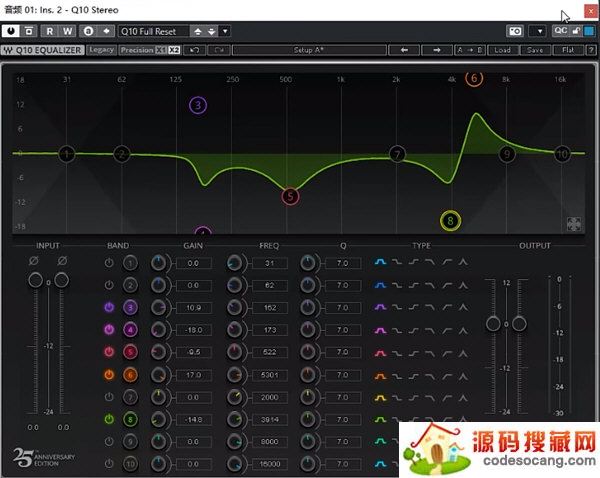Enable the W write automation button
The image size is (600, 478).
pos(67,31)
